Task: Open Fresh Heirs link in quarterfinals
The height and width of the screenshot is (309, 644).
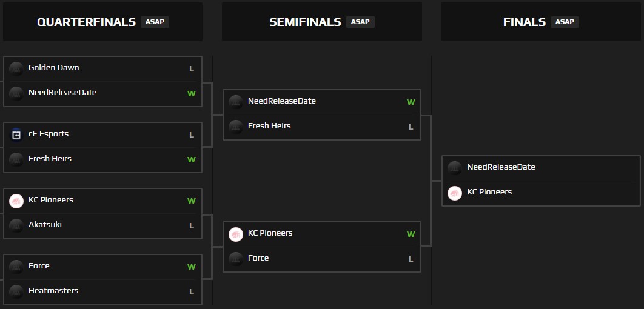Action: click(x=50, y=159)
